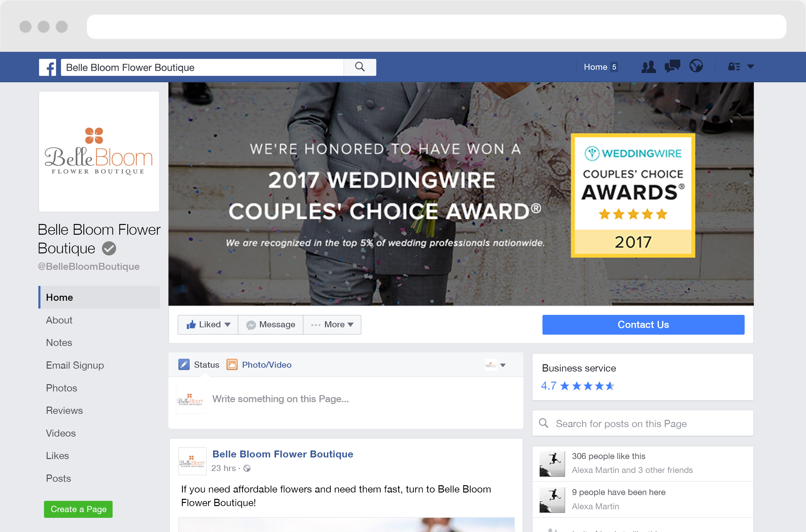Click the Facebook logo icon
Viewport: 806px width, 532px height.
point(47,67)
